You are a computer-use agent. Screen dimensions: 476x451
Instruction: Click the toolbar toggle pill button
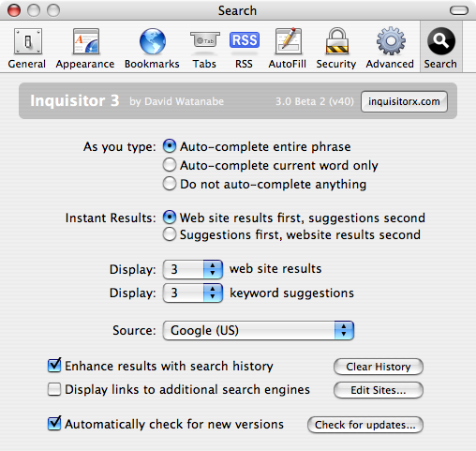[x=459, y=10]
